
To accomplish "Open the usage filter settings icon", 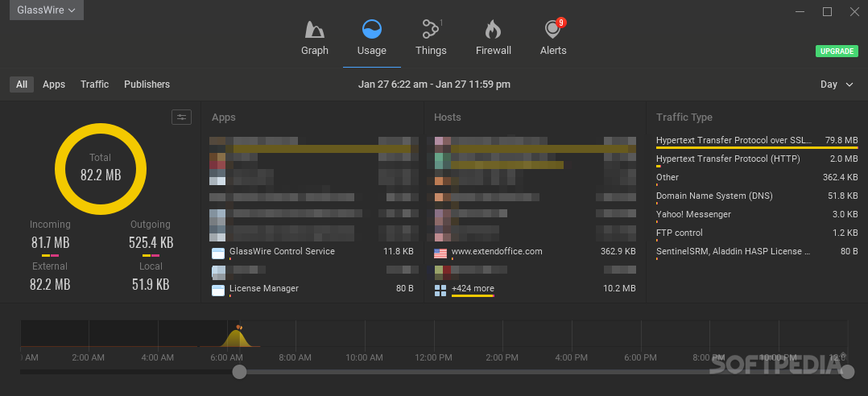I will pos(182,117).
